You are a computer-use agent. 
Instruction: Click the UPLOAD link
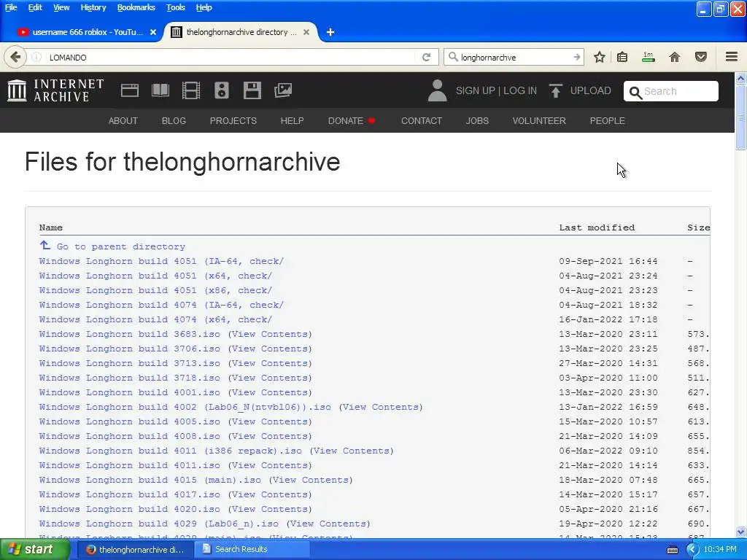point(590,90)
